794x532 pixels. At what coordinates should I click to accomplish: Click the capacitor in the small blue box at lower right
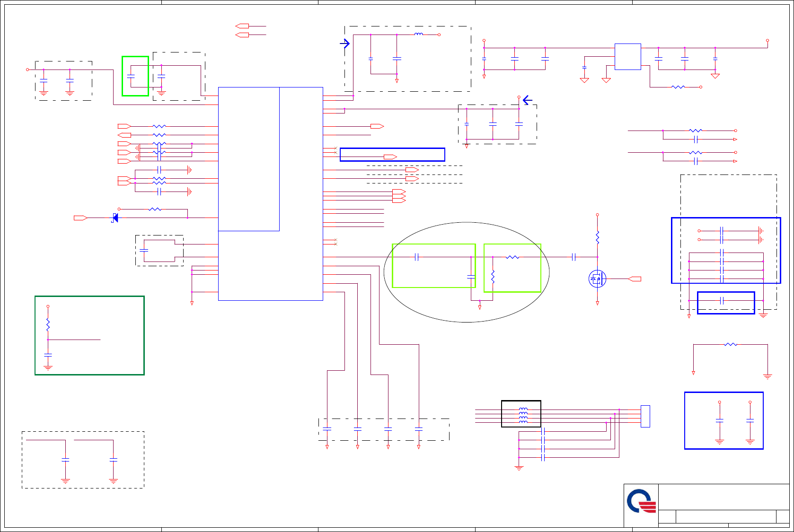tap(722, 300)
